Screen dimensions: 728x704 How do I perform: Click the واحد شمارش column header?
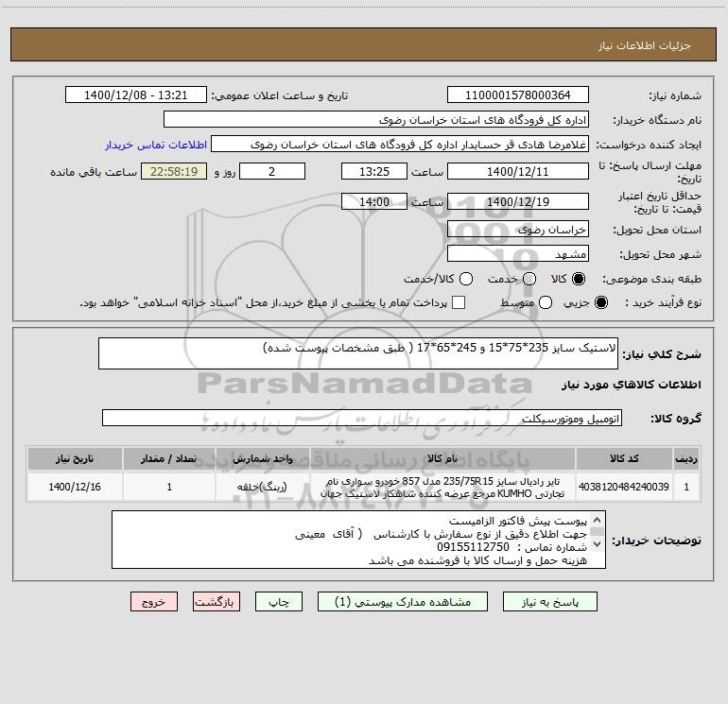tap(262, 459)
